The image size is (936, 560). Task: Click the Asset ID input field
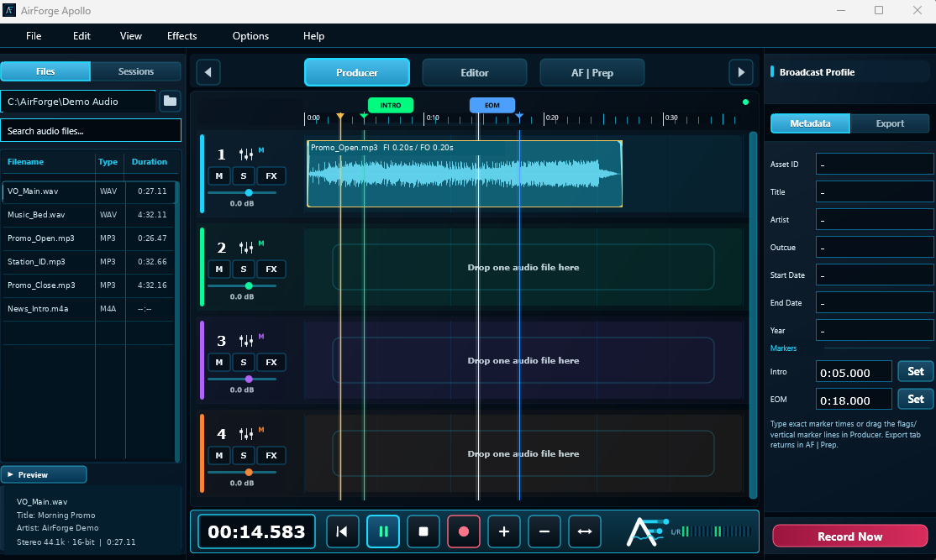coord(875,164)
